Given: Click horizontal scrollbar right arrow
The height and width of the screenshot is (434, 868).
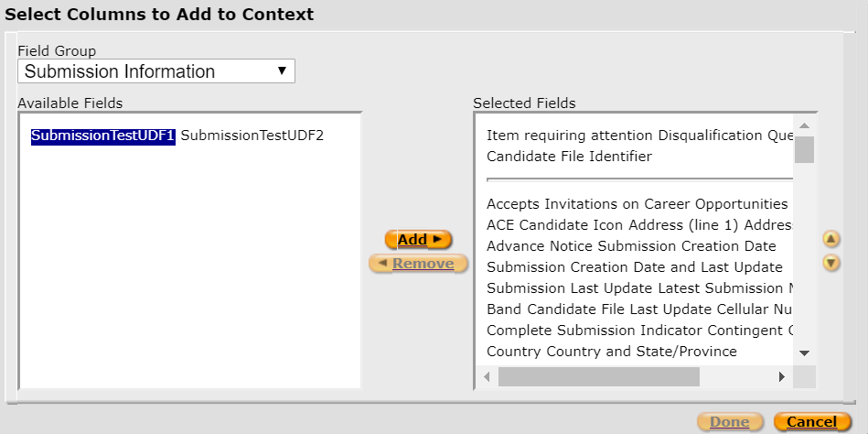Looking at the screenshot, I should tap(781, 376).
